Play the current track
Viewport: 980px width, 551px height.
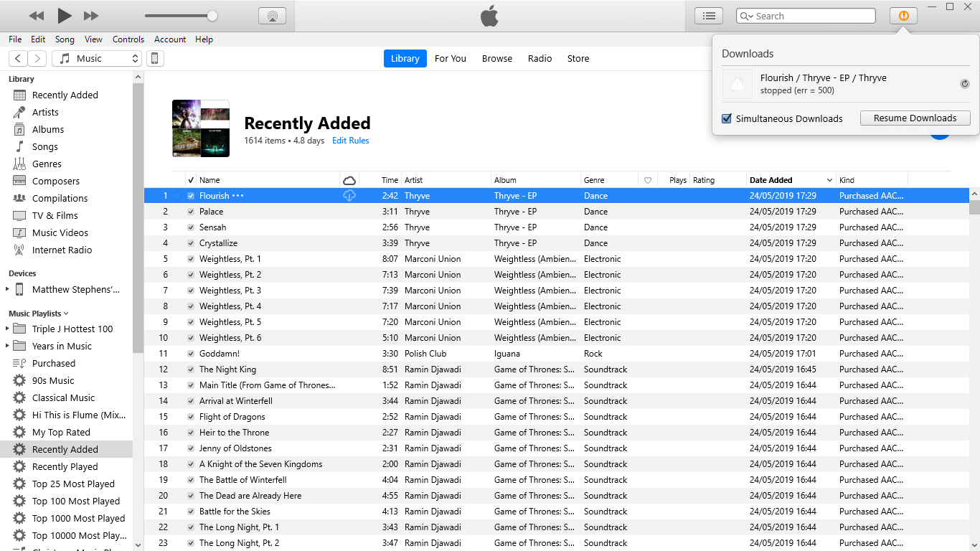pyautogui.click(x=65, y=16)
